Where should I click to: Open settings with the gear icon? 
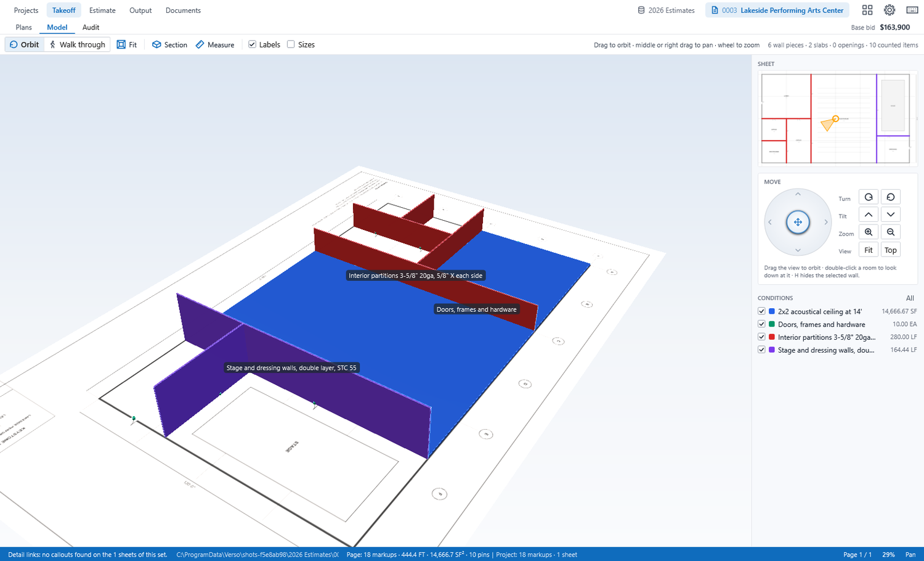tap(890, 10)
